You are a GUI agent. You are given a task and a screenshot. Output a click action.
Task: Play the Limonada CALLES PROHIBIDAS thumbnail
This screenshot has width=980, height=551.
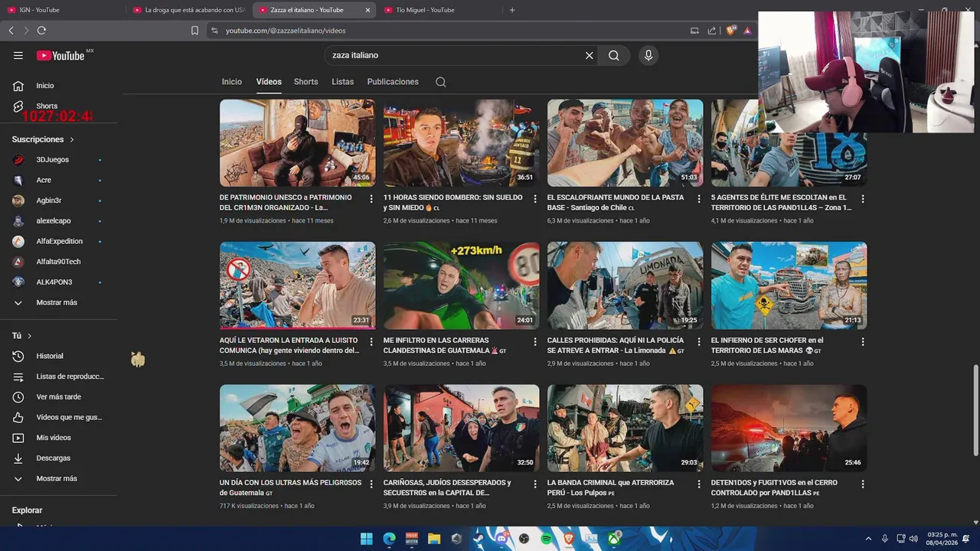click(625, 285)
